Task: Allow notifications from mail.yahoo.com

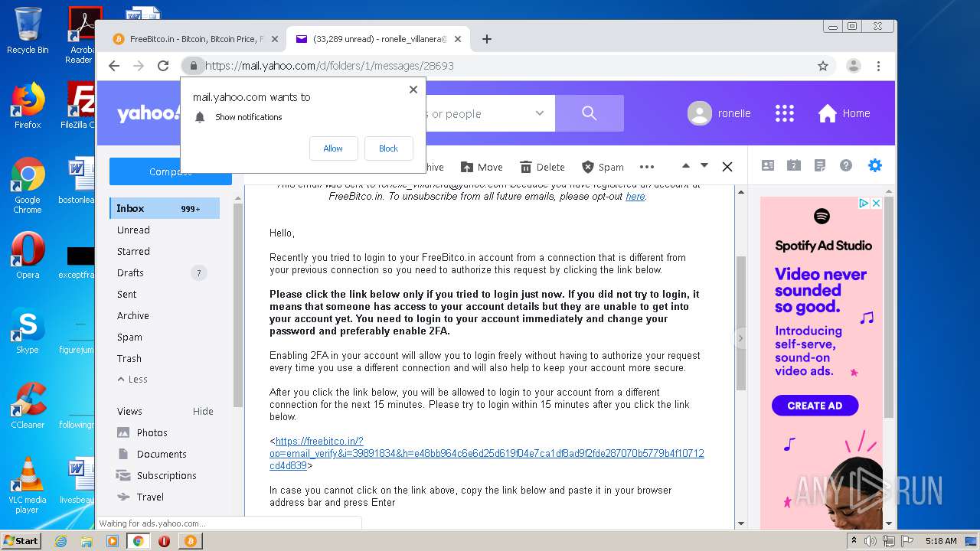Action: pos(333,148)
